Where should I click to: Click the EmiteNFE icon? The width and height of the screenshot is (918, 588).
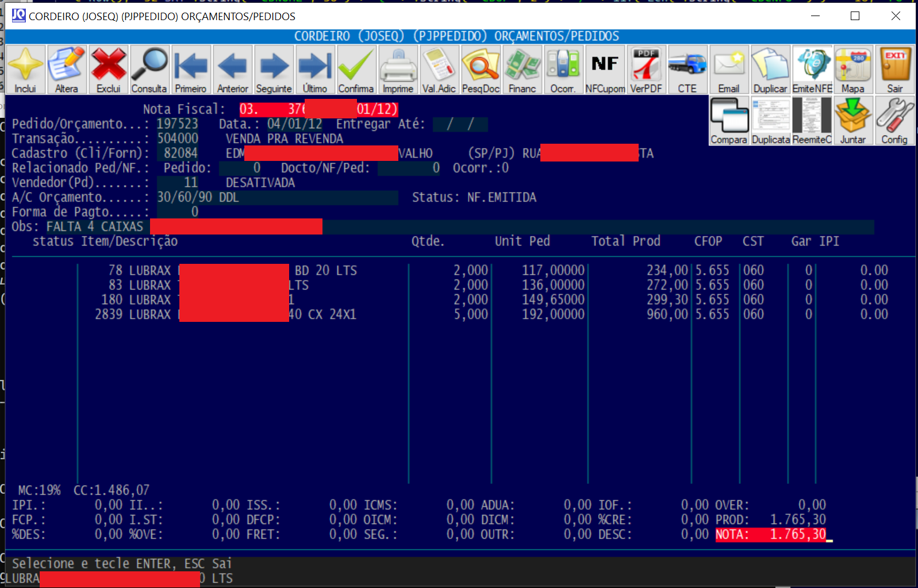point(812,70)
